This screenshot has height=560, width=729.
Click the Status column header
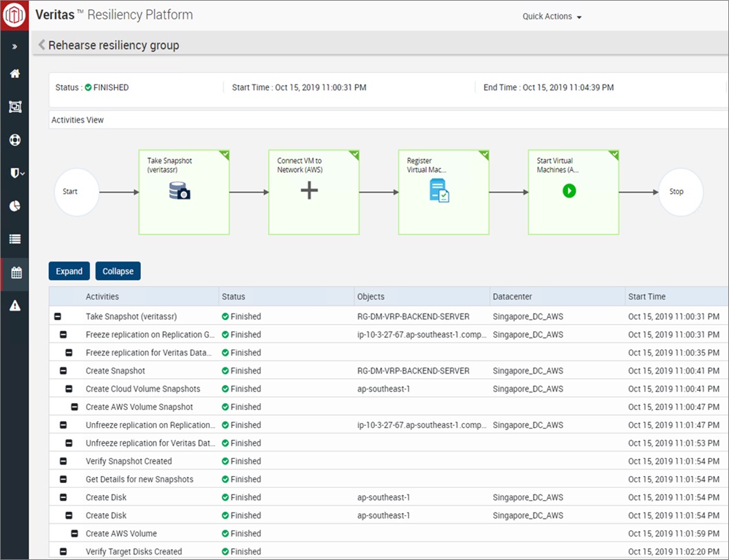click(233, 297)
